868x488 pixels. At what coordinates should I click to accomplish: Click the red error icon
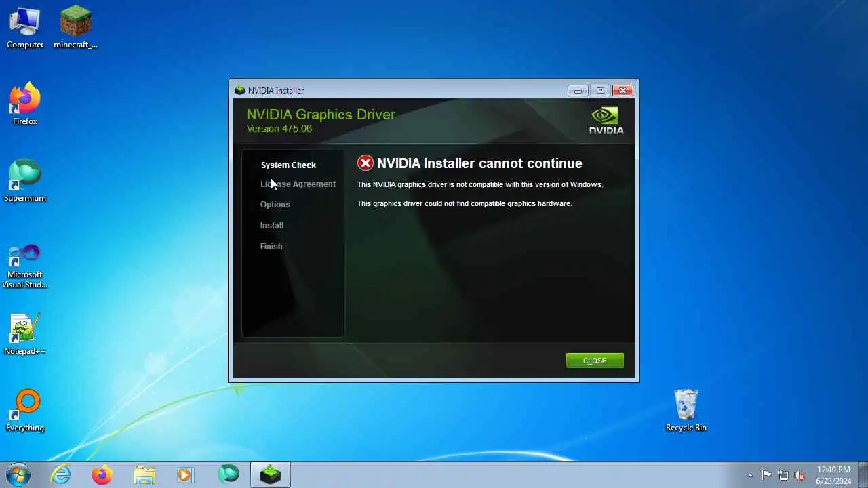pos(366,163)
